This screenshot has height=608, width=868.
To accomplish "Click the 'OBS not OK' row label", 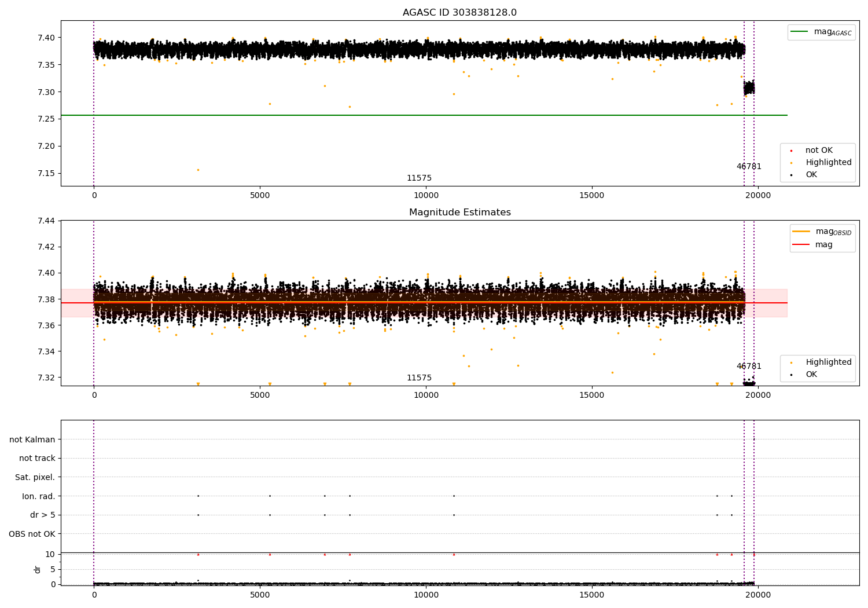I will pos(32,534).
